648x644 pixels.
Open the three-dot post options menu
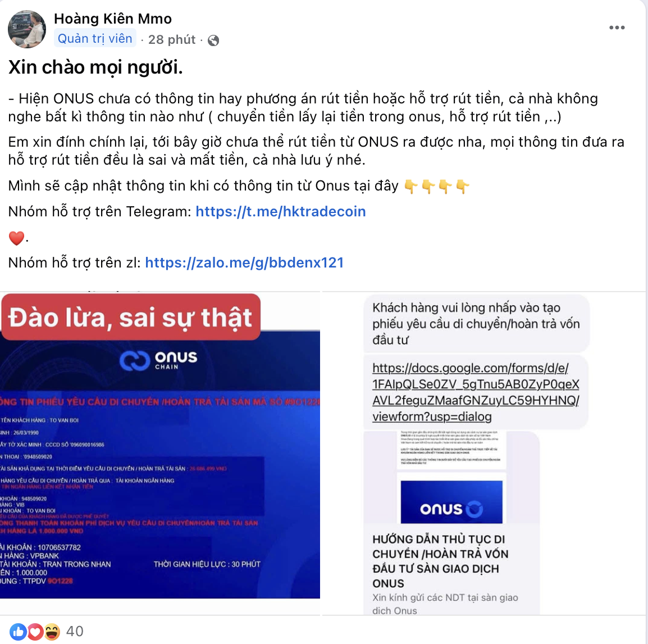click(617, 28)
